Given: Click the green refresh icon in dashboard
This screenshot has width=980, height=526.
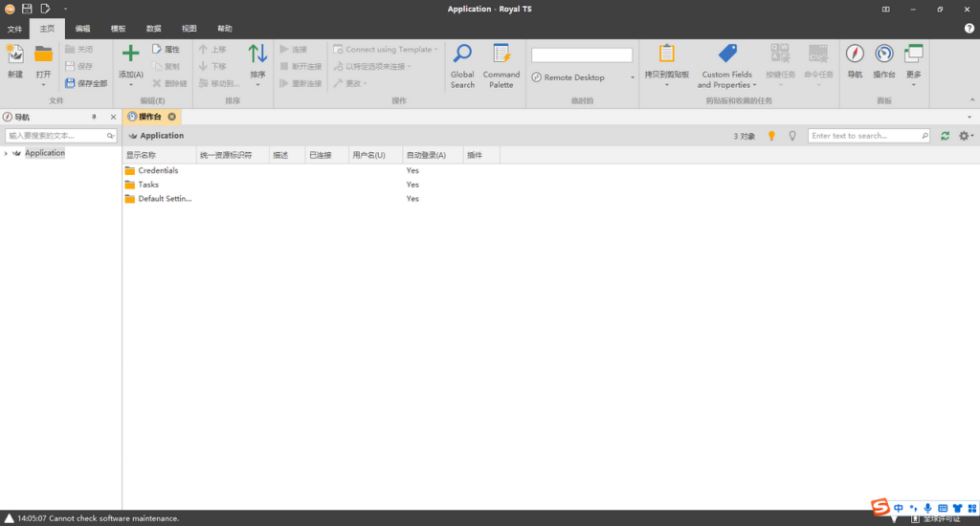Looking at the screenshot, I should (x=946, y=136).
